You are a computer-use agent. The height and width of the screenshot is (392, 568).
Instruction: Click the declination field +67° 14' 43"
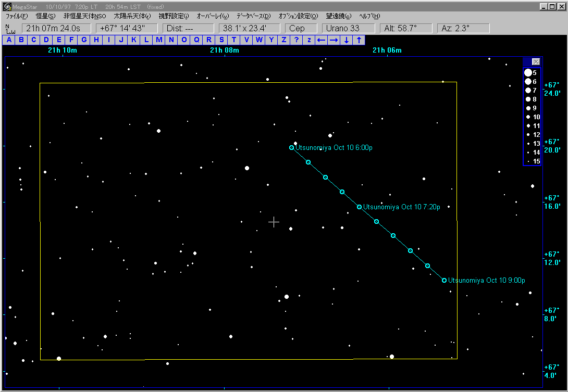(x=127, y=28)
